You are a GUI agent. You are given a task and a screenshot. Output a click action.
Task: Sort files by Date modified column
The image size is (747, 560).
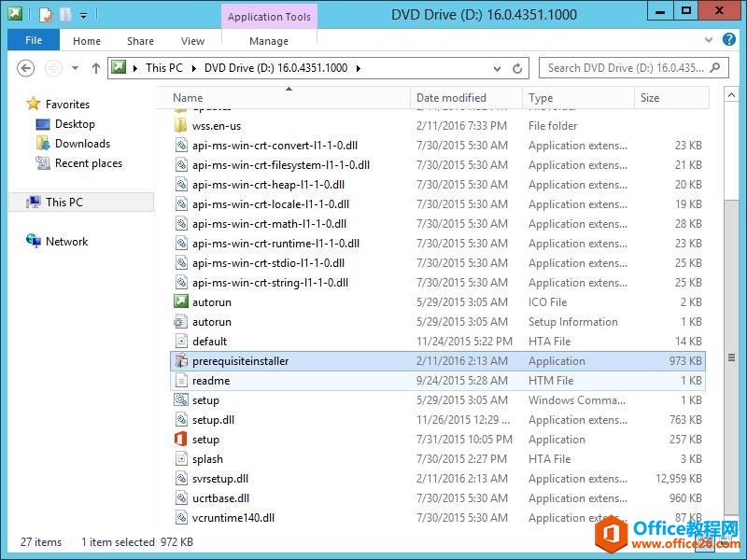pyautogui.click(x=451, y=98)
